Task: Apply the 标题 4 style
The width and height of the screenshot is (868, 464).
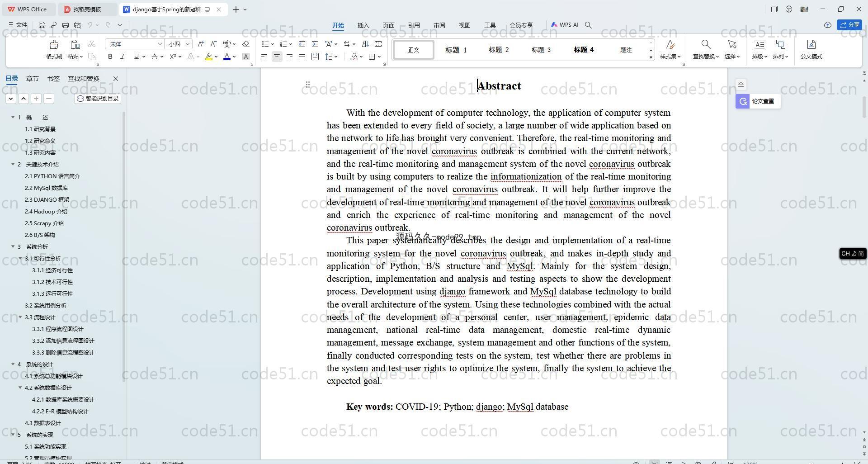Action: click(x=584, y=50)
